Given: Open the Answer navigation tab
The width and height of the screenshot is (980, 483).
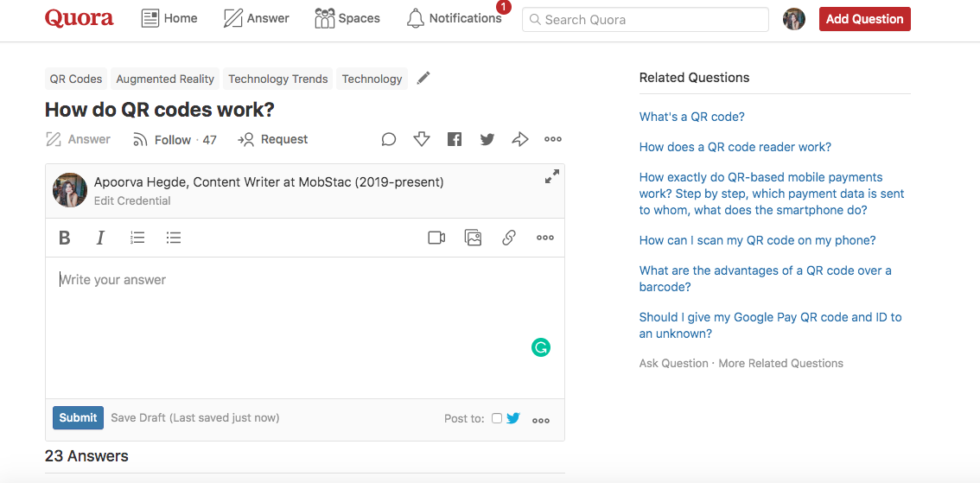Looking at the screenshot, I should coord(257,19).
